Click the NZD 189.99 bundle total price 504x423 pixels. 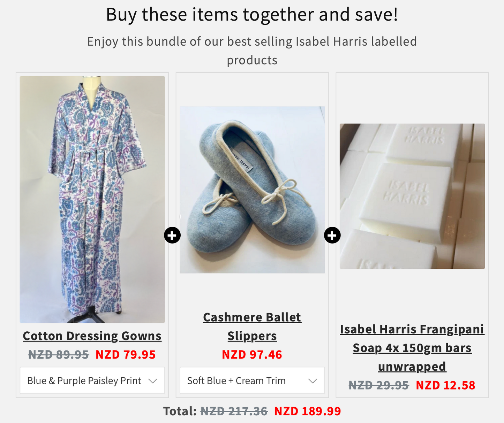[x=308, y=411]
